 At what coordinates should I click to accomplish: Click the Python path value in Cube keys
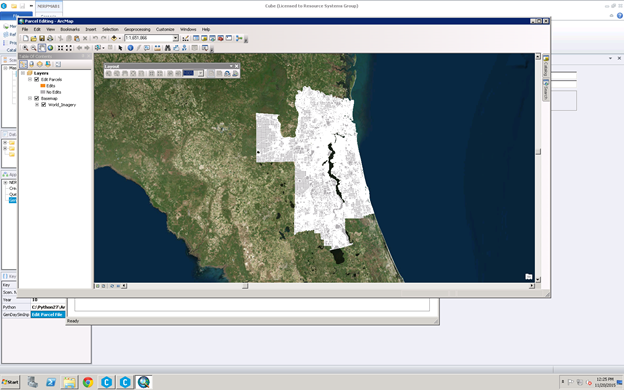48,307
